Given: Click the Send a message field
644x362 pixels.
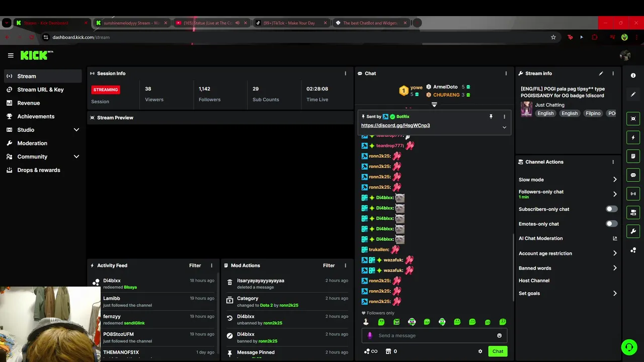Looking at the screenshot, I should (x=434, y=335).
